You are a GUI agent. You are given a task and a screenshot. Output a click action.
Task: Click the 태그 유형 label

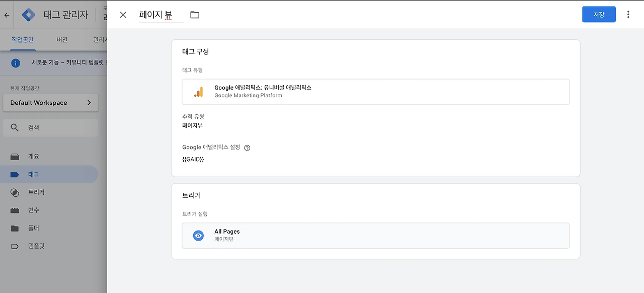click(192, 70)
